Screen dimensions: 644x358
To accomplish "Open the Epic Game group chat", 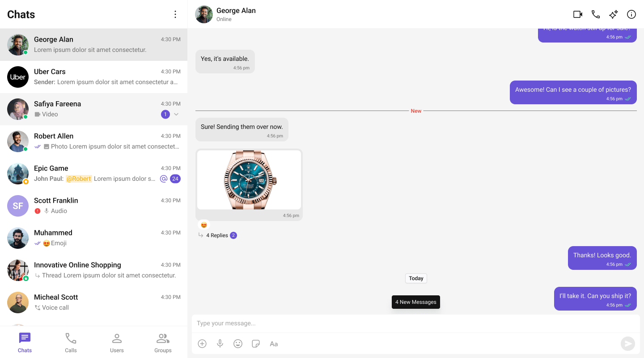I will click(x=94, y=174).
